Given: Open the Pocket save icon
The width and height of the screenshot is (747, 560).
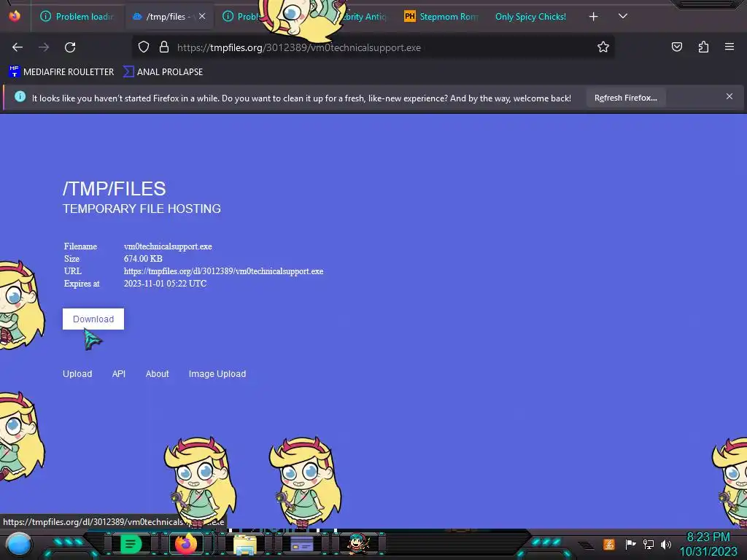Looking at the screenshot, I should [676, 47].
